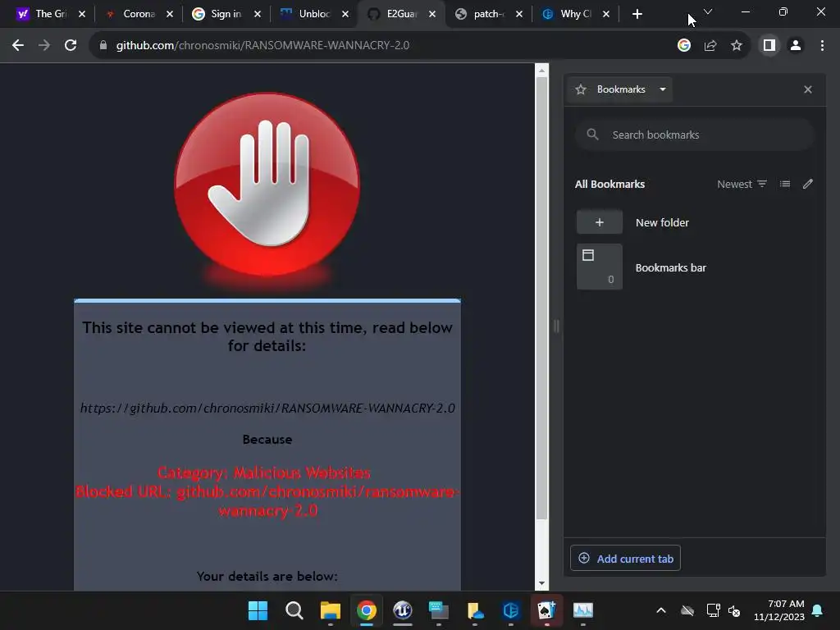Click the forward navigation arrow
Screen dimensions: 840x630
(x=44, y=46)
